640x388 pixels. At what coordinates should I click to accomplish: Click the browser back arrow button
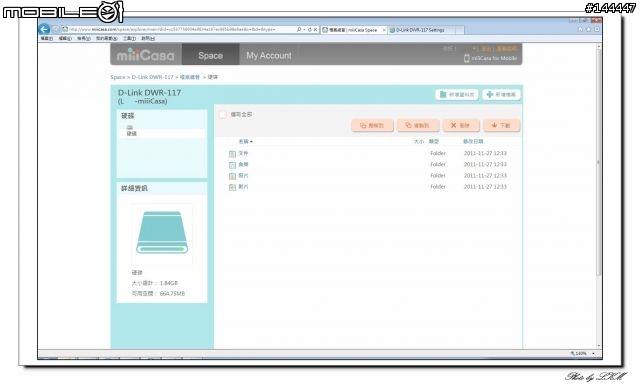coord(44,29)
